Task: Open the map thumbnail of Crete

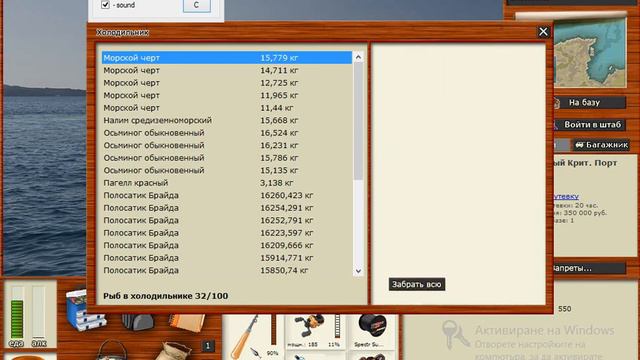Action: click(x=590, y=52)
